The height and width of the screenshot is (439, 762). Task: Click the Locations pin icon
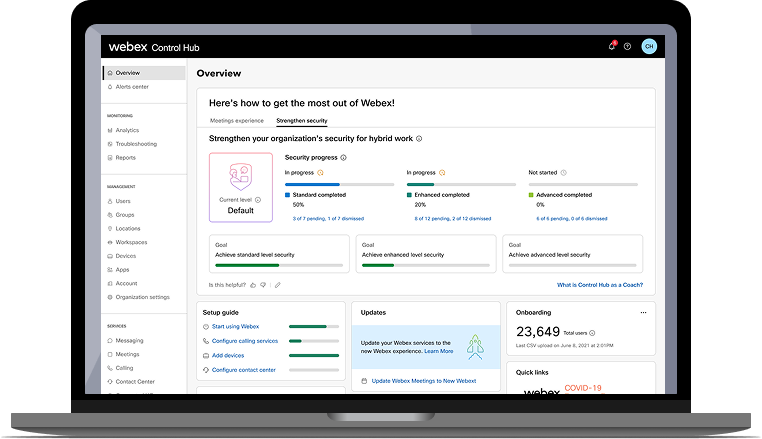[x=110, y=228]
